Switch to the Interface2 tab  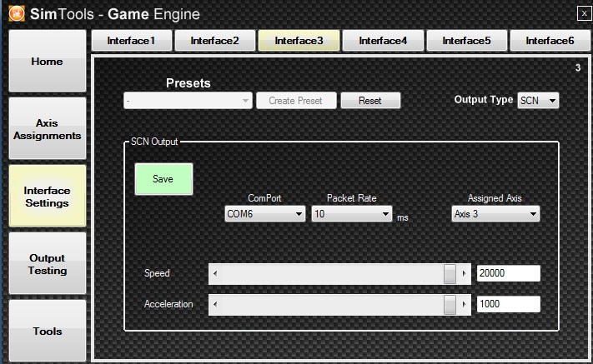(215, 41)
